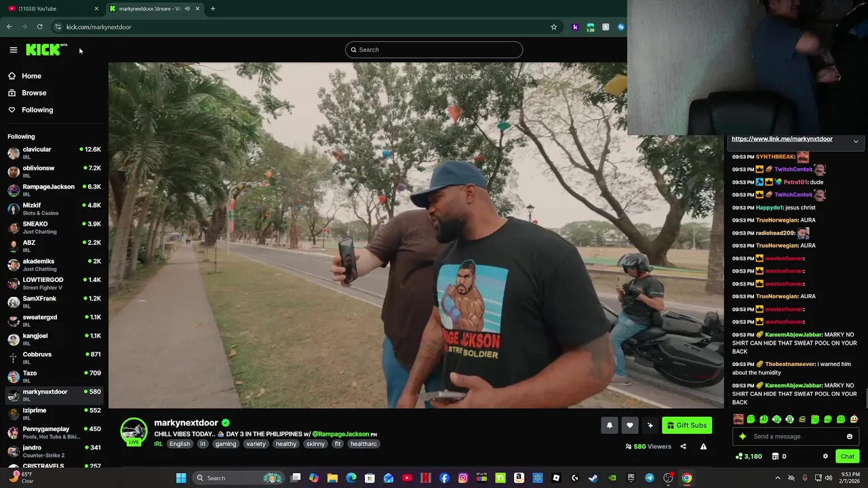The height and width of the screenshot is (488, 868).
Task: Open Mizkif channel in sidebar
Action: (54, 209)
